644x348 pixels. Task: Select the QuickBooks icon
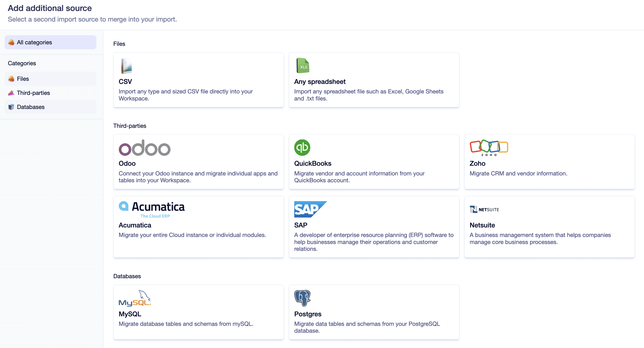point(302,148)
